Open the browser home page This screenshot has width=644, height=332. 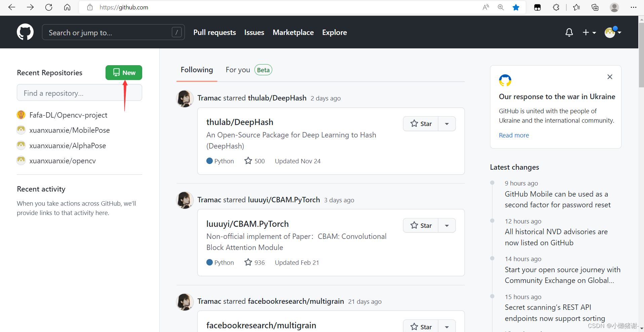tap(67, 7)
